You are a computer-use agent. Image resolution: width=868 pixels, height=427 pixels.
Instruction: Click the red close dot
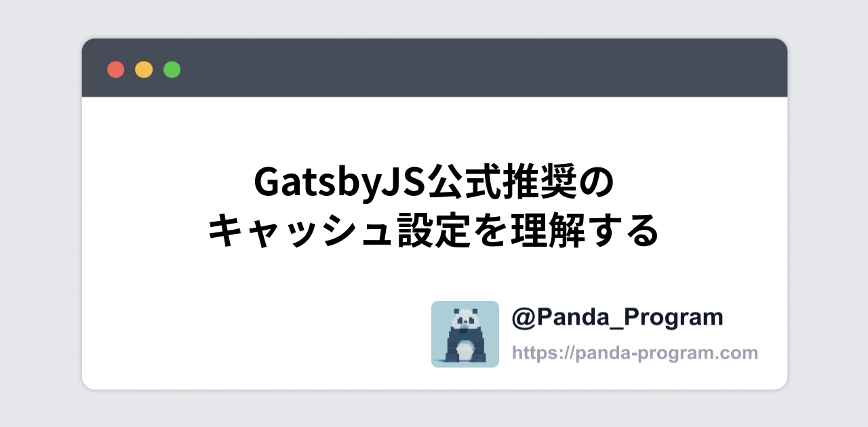[116, 69]
